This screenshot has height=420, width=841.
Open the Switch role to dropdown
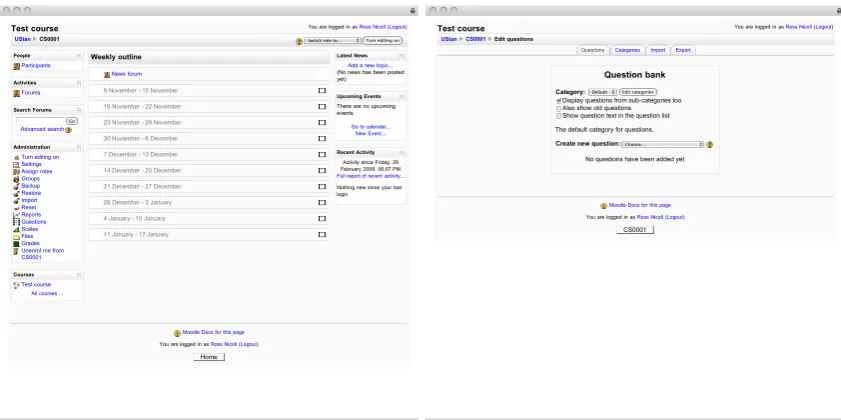pyautogui.click(x=333, y=41)
